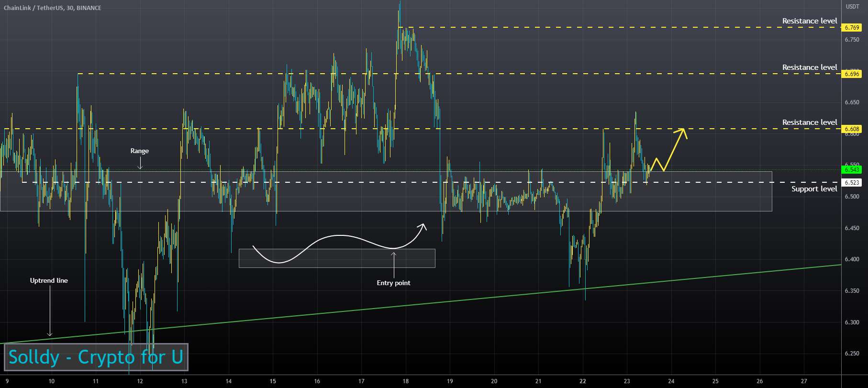This screenshot has width=868, height=388.
Task: Click the 6.450 price axis value
Action: tap(852, 228)
